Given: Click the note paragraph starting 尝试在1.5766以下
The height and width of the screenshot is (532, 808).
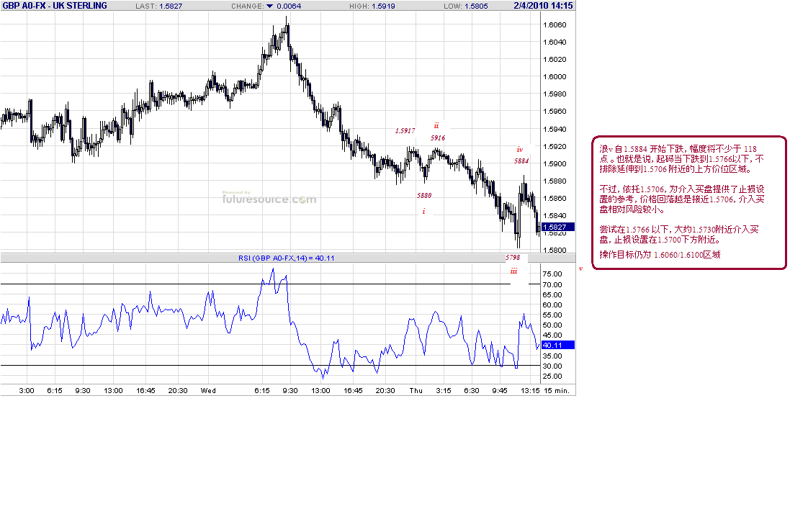Looking at the screenshot, I should pos(678,235).
